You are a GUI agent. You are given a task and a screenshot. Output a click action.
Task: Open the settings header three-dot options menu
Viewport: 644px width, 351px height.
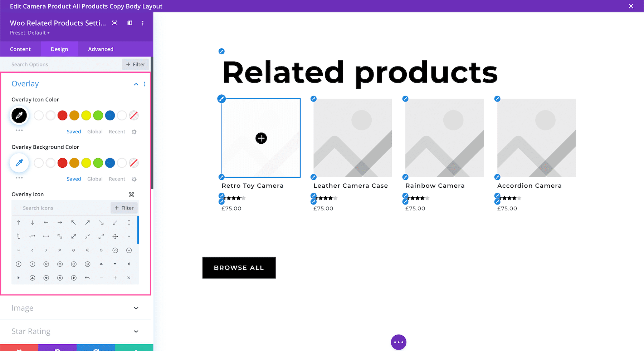click(143, 23)
